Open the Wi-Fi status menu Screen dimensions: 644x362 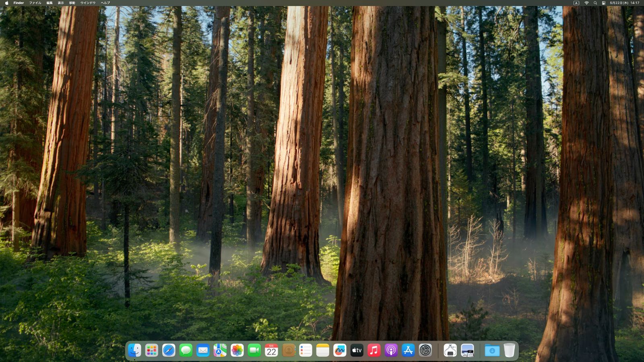click(586, 3)
